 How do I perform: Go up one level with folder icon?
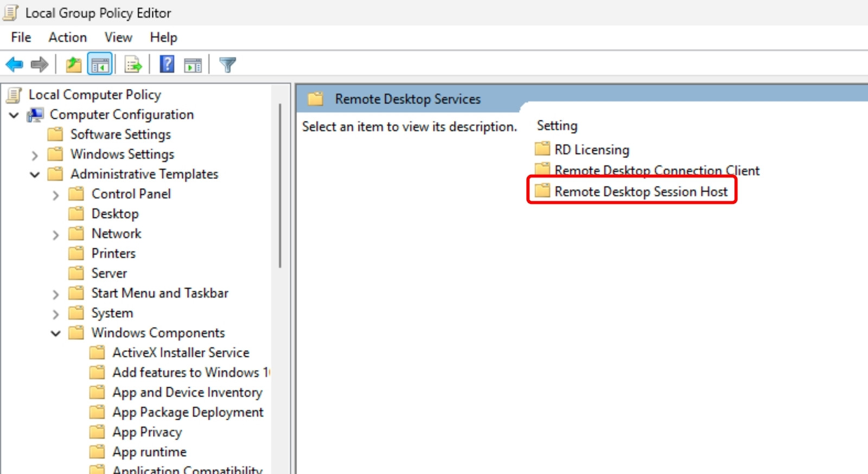click(73, 65)
